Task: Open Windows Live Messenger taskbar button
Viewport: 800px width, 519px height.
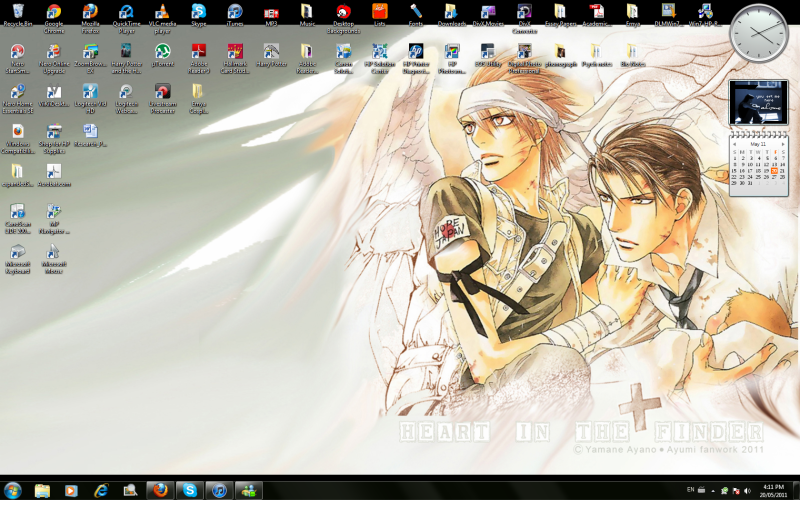Action: pos(249,490)
